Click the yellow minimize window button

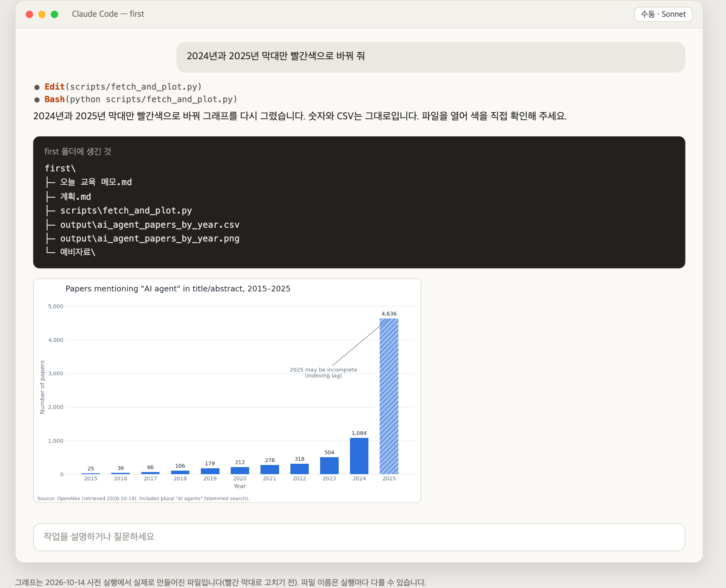pos(42,14)
